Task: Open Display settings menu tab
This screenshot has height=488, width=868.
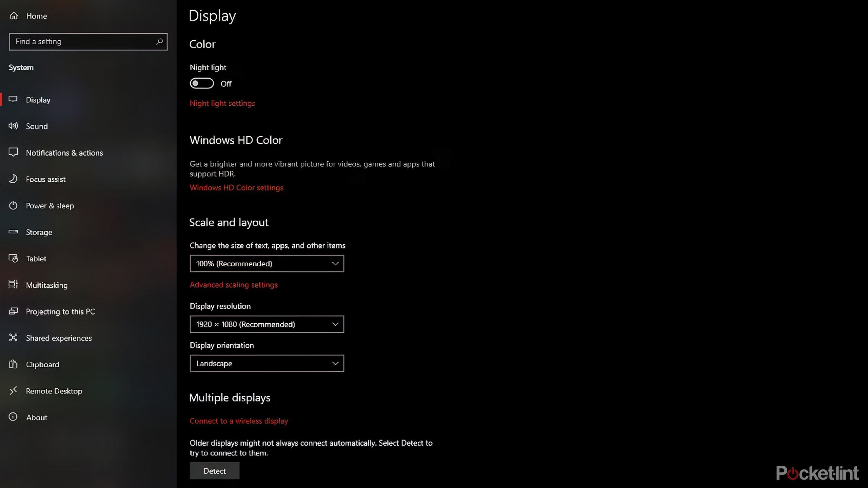Action: 38,99
